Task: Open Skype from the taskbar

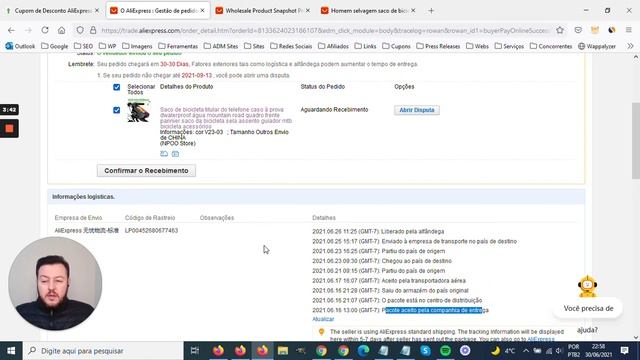Action: pos(425,351)
